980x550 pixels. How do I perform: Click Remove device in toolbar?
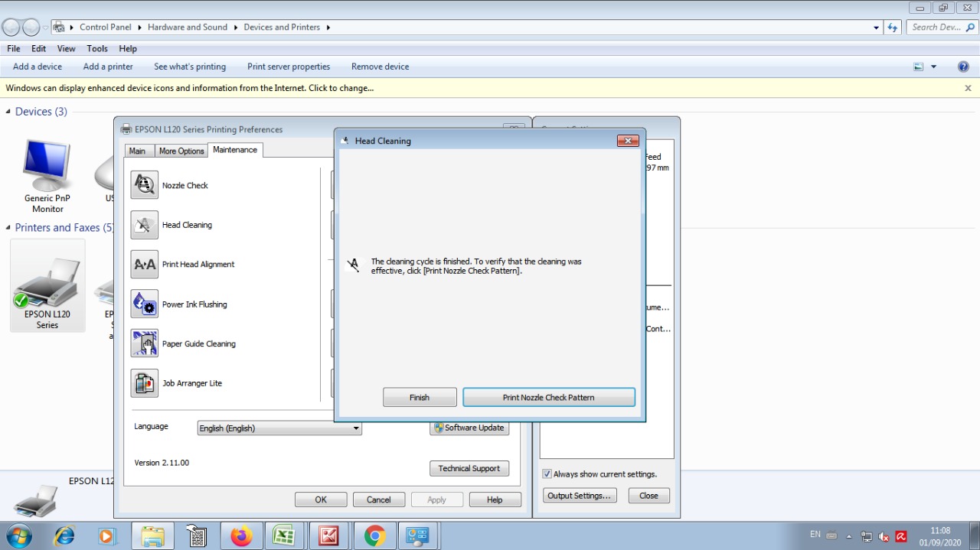[381, 67]
